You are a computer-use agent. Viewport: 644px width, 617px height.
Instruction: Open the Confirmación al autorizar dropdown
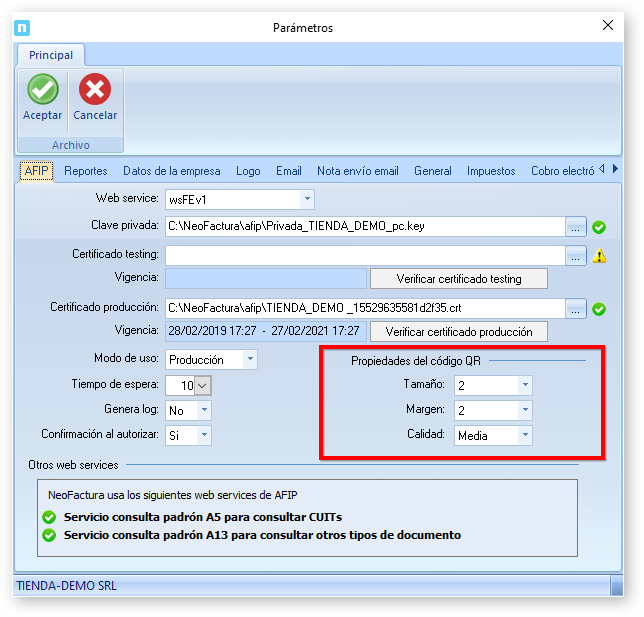pyautogui.click(x=204, y=435)
